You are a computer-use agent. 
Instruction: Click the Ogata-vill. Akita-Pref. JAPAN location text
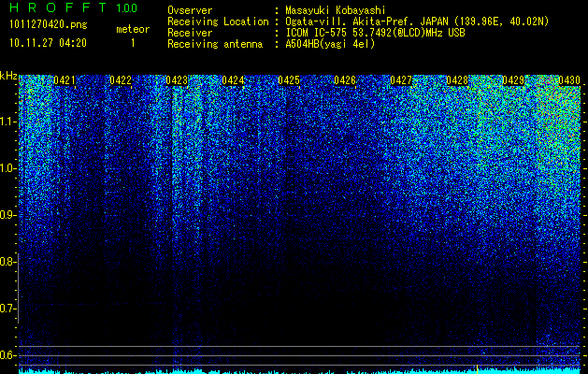click(x=417, y=22)
